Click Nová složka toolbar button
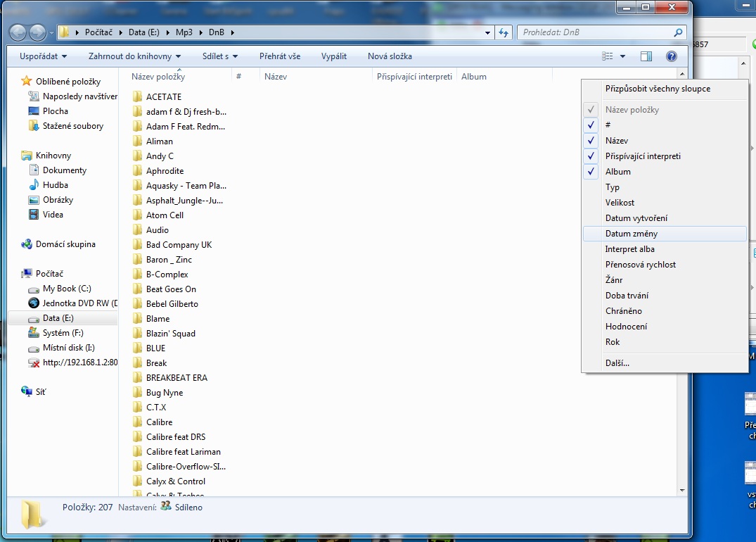 point(390,56)
